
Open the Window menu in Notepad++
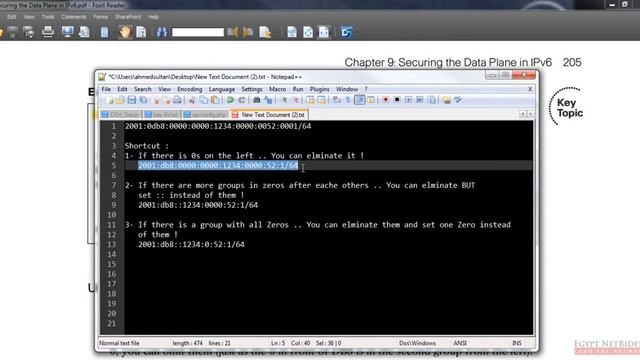coord(347,89)
